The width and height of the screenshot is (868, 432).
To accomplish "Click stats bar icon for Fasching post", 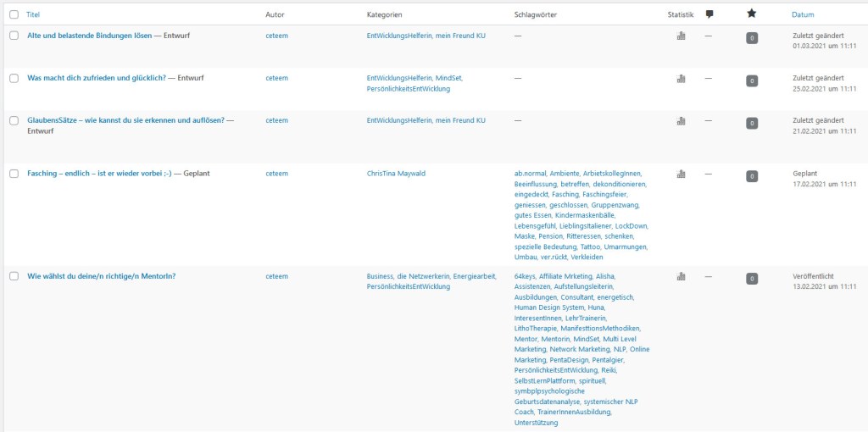I will point(681,174).
